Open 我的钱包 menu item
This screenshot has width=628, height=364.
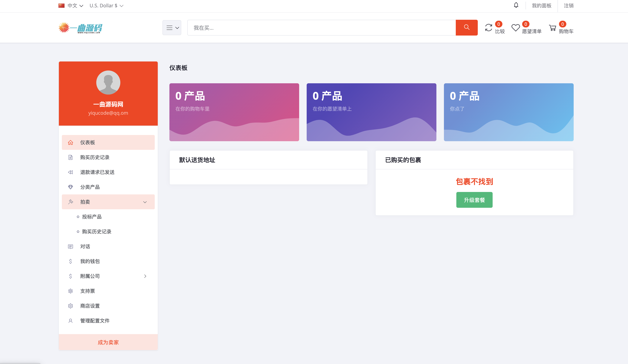tap(108, 261)
